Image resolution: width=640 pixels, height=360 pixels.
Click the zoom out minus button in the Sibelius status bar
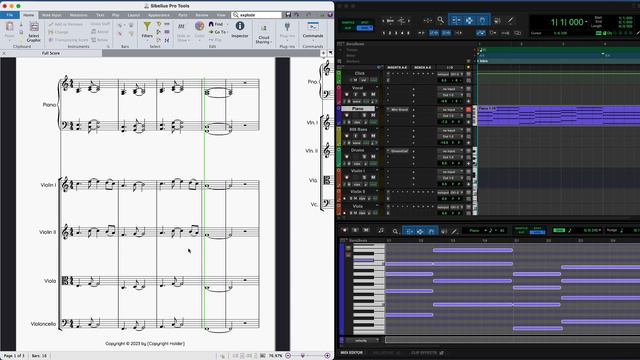[x=288, y=356]
